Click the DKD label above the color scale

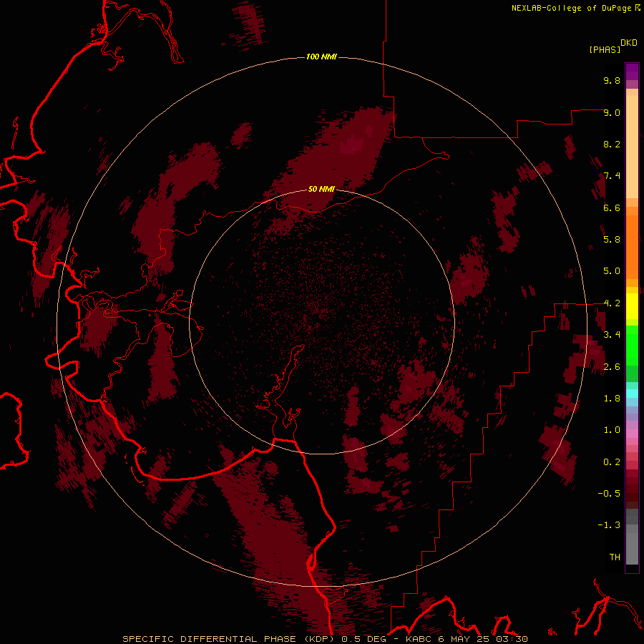(x=629, y=43)
